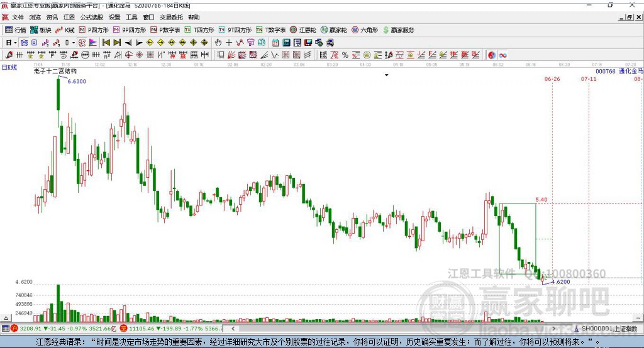Click the left-pointing yellow diamond icon
The height and width of the screenshot is (348, 644).
(x=150, y=42)
